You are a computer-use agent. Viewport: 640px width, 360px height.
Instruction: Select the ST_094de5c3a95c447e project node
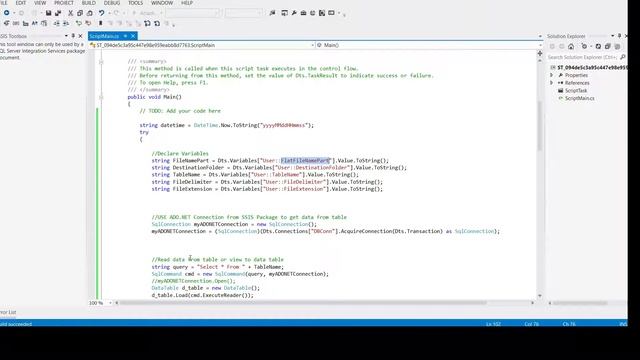tap(593, 67)
